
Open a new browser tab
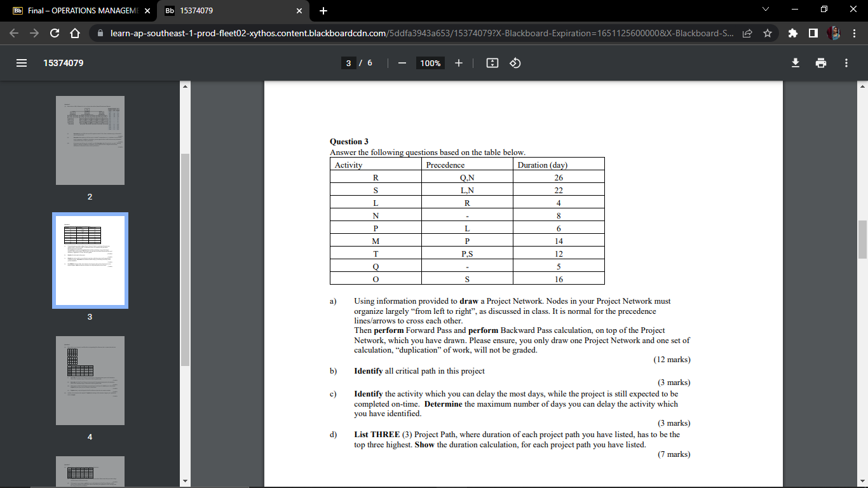point(323,11)
